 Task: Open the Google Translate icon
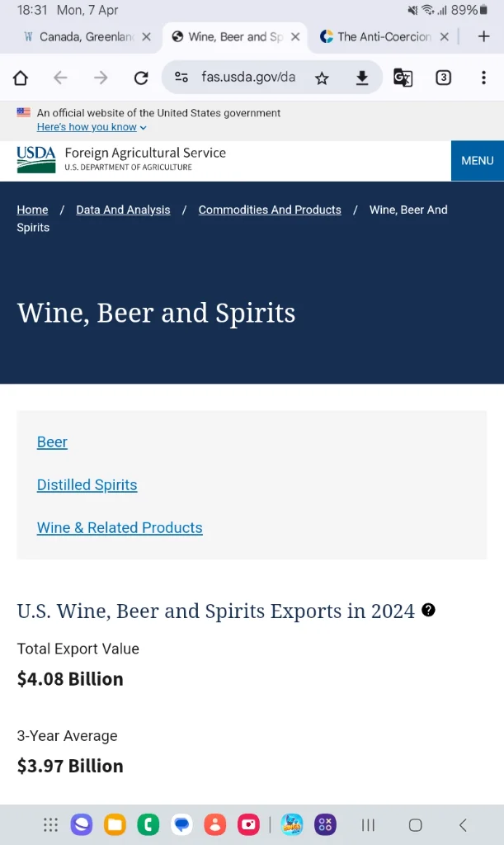(x=403, y=78)
